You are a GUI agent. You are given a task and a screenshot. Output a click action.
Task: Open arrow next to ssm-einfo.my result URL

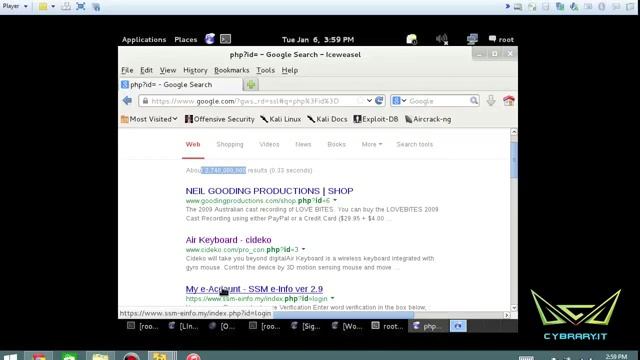pyautogui.click(x=332, y=298)
